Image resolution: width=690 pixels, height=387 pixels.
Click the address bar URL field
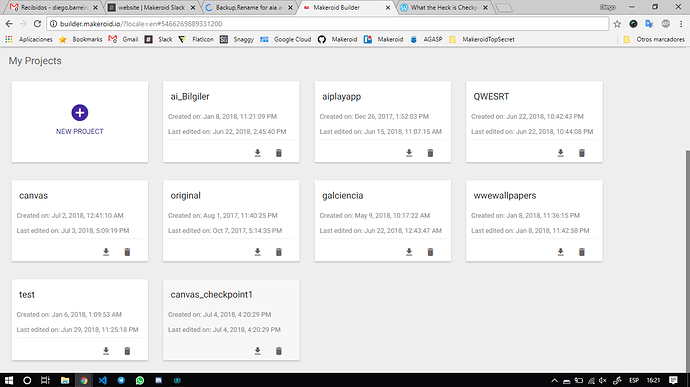pos(327,24)
